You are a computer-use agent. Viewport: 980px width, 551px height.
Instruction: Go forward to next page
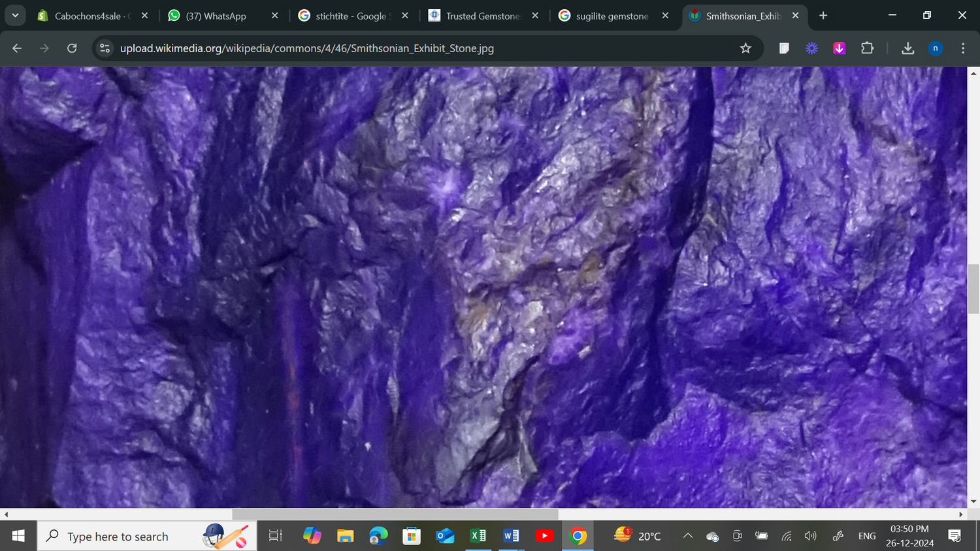point(44,48)
